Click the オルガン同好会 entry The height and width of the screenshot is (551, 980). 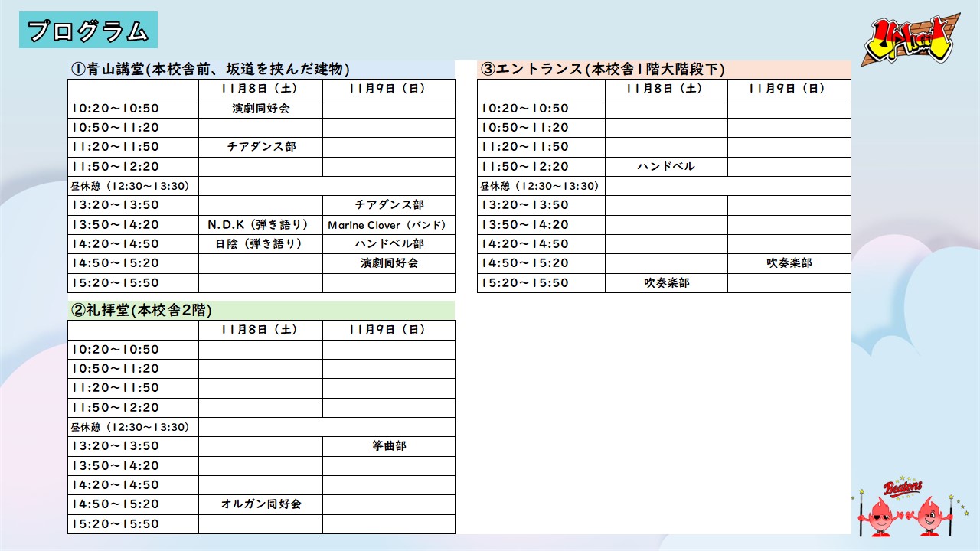click(x=260, y=504)
